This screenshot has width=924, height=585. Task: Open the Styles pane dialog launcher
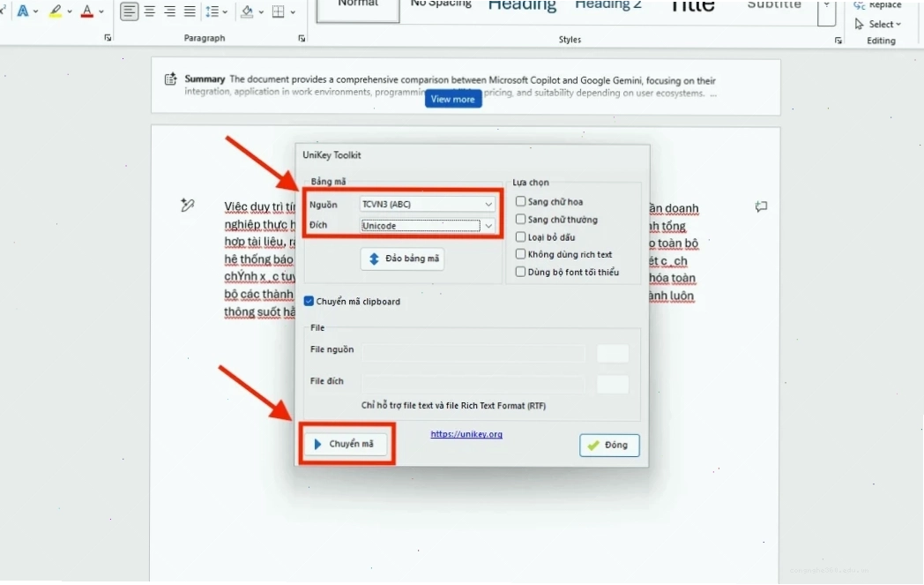838,40
